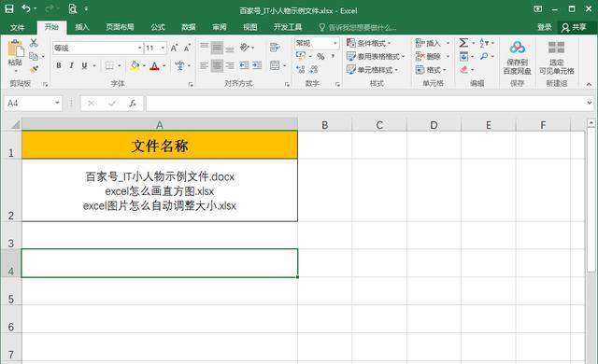Open the Page Layout ribbon tab
The width and height of the screenshot is (598, 364).
pyautogui.click(x=120, y=27)
